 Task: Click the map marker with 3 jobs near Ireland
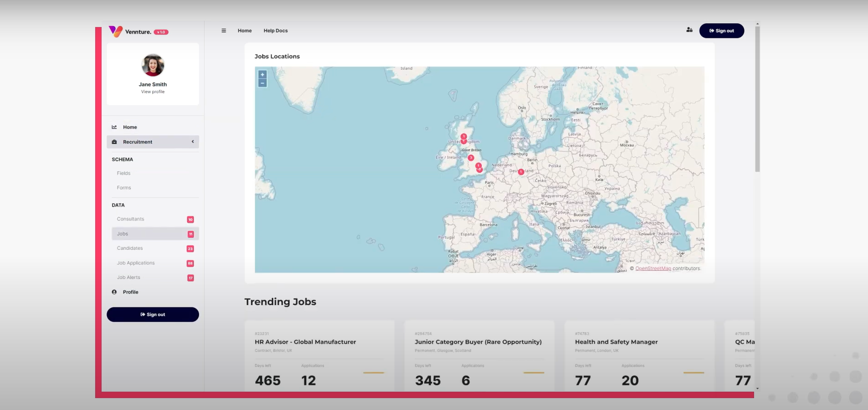470,158
